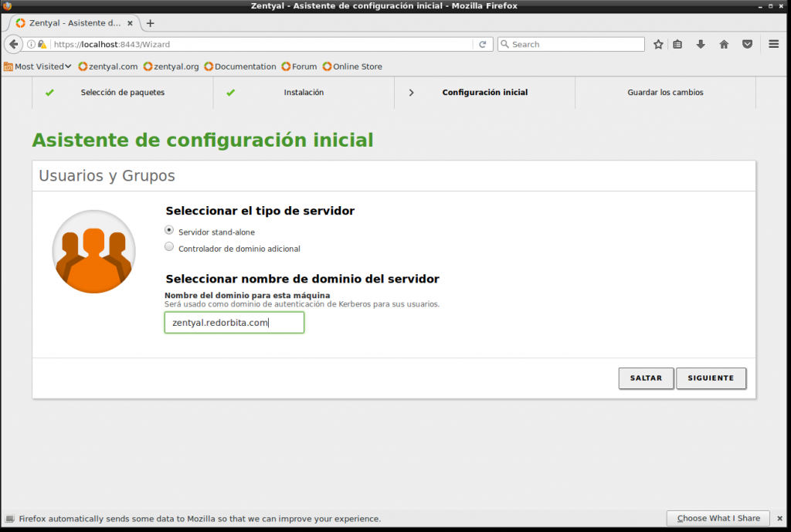Open a new tab with plus button
This screenshot has height=532, width=791.
pyautogui.click(x=151, y=23)
